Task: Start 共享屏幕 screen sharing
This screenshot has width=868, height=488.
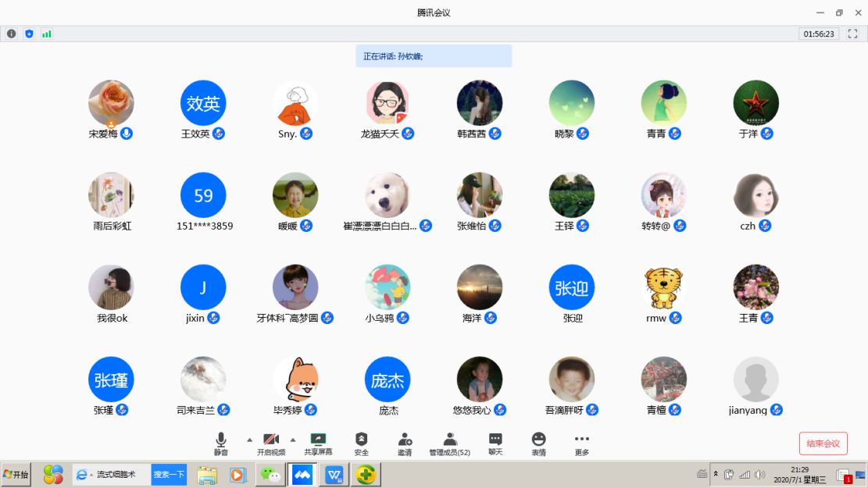Action: point(318,443)
